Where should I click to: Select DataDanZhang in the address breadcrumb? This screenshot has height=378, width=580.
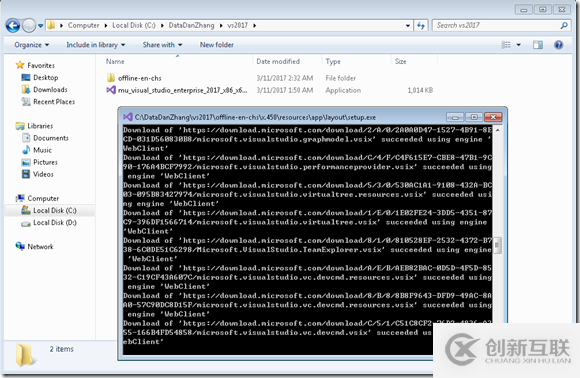click(x=191, y=25)
